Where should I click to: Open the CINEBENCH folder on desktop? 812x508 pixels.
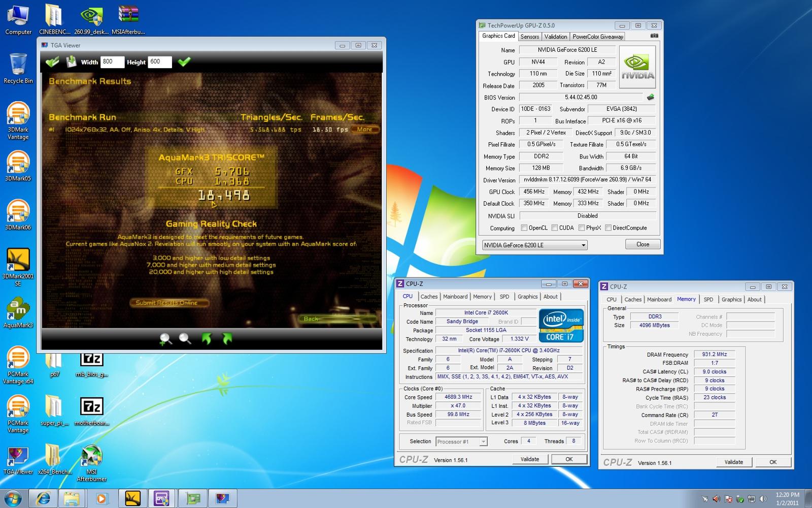[x=55, y=19]
